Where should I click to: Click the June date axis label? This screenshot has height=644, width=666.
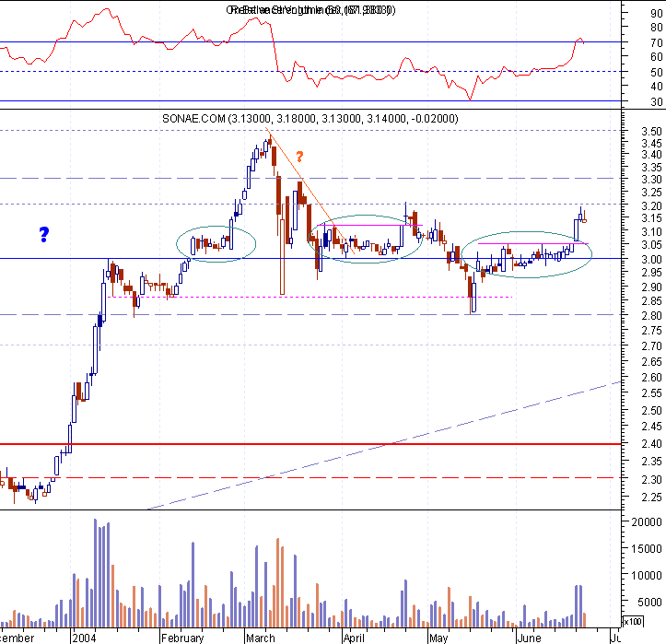tap(530, 638)
